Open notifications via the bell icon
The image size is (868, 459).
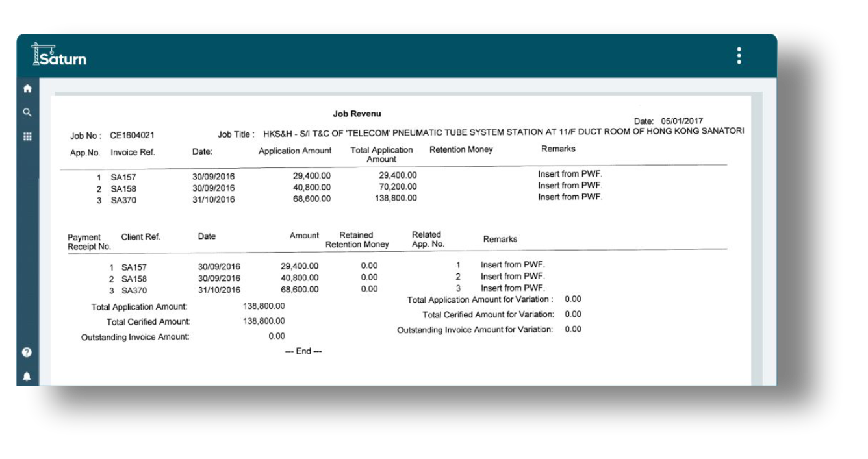(x=26, y=375)
